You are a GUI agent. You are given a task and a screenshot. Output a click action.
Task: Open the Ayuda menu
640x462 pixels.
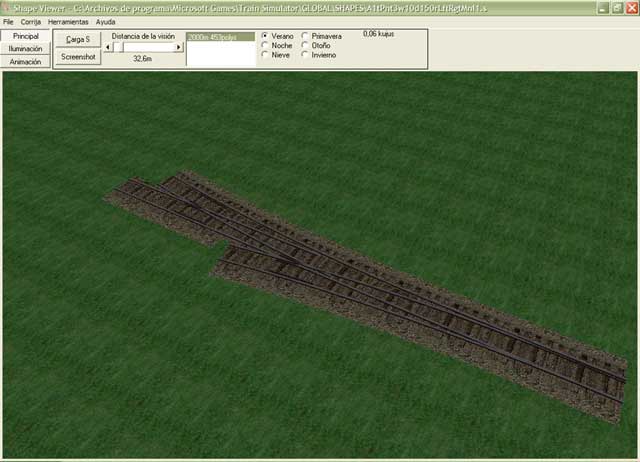click(105, 21)
